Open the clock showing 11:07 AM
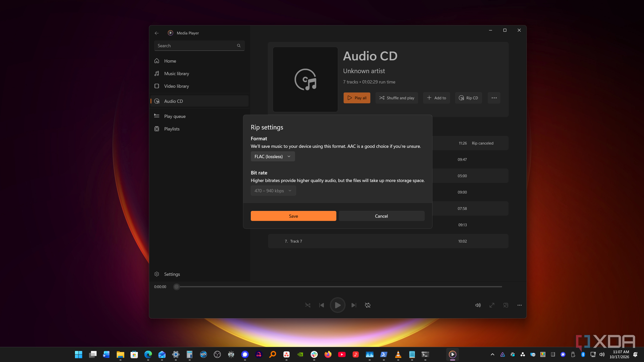This screenshot has width=644, height=362. click(x=619, y=354)
